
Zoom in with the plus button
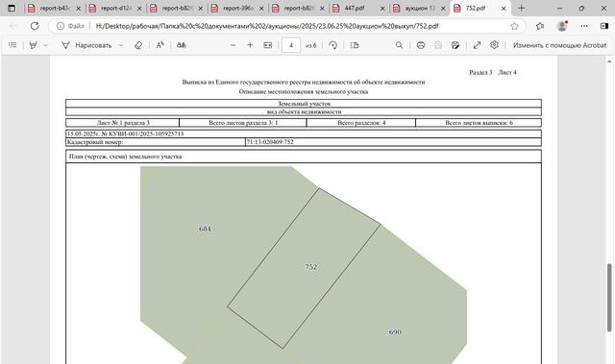[x=250, y=45]
